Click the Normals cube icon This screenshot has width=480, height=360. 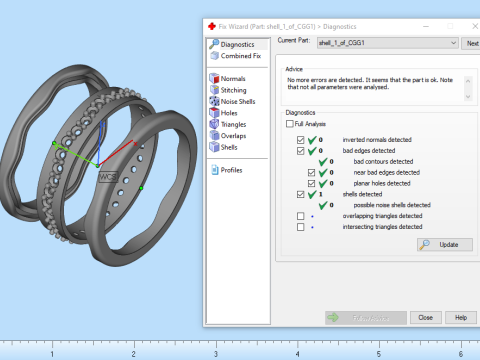click(214, 78)
